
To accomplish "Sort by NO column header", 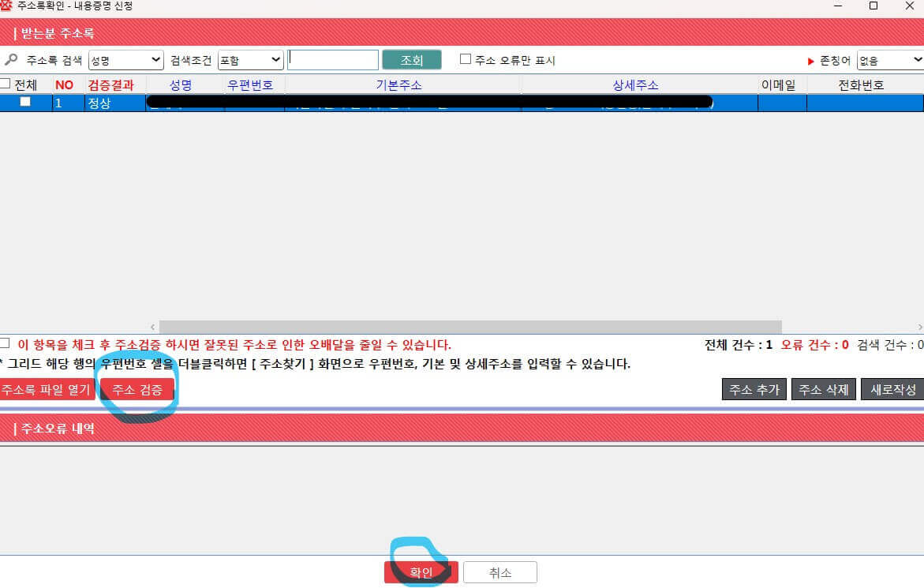I will click(64, 84).
